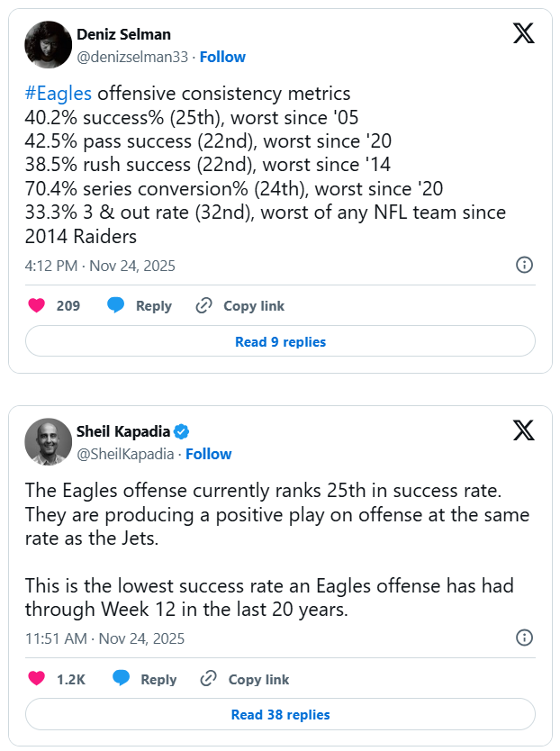Click the reply bubble icon on Deniz's tweet
The width and height of the screenshot is (560, 751).
116,306
